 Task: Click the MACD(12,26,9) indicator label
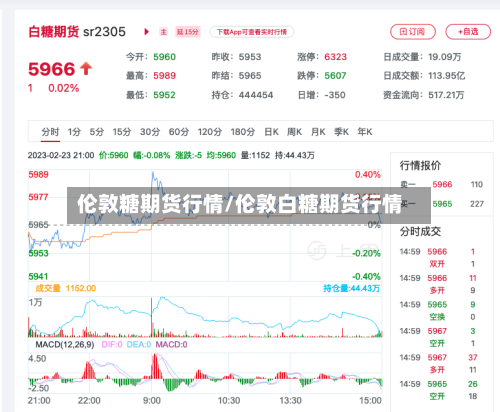click(x=65, y=344)
